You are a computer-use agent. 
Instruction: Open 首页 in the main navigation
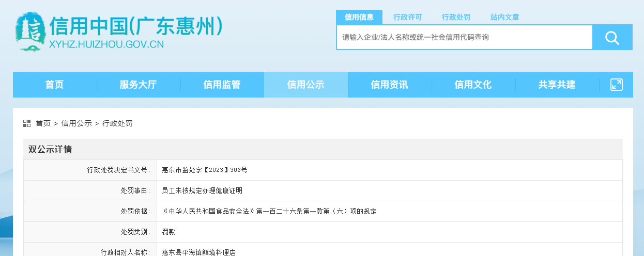coord(54,85)
